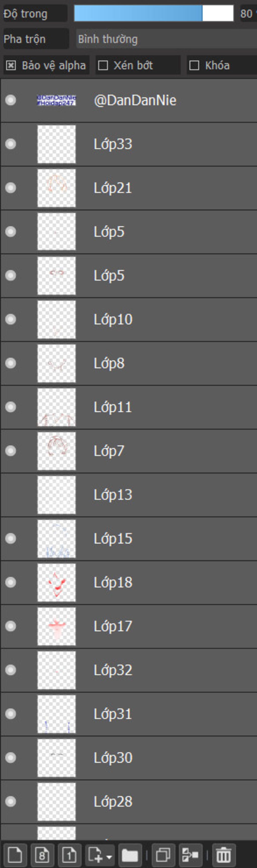Duplicate the selected layer

pos(163,854)
